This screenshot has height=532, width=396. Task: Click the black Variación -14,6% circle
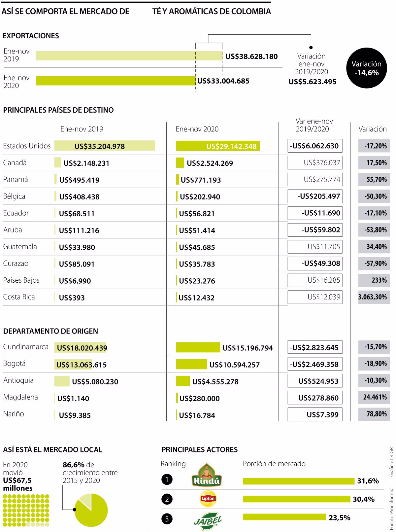[x=366, y=68]
